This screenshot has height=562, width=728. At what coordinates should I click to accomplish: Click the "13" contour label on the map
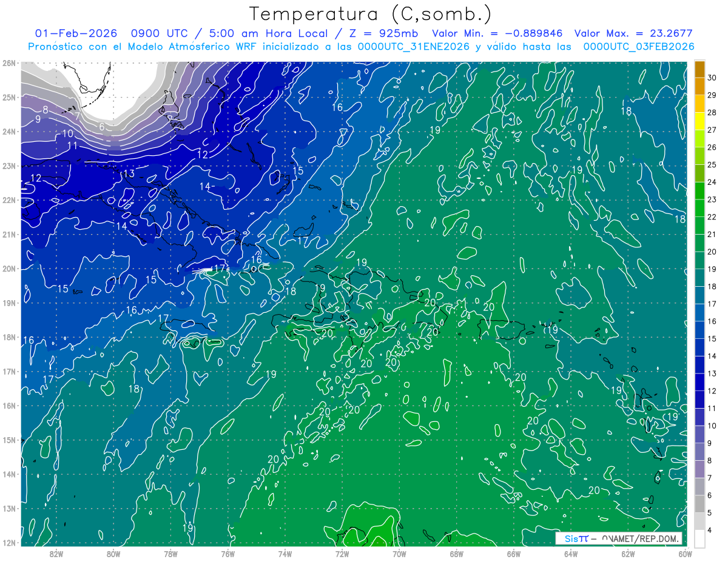pyautogui.click(x=129, y=174)
